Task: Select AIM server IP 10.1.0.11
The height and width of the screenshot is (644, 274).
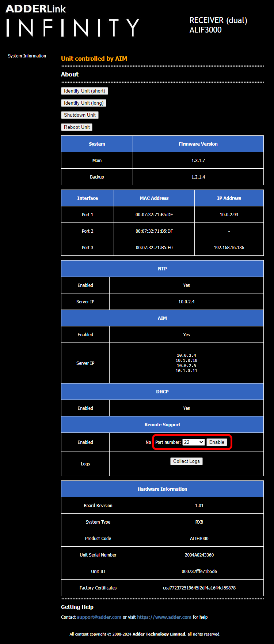Action: tap(186, 371)
